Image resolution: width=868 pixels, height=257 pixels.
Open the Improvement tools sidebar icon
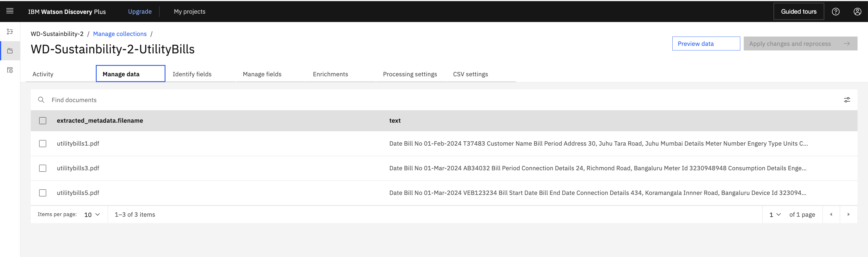[x=10, y=32]
